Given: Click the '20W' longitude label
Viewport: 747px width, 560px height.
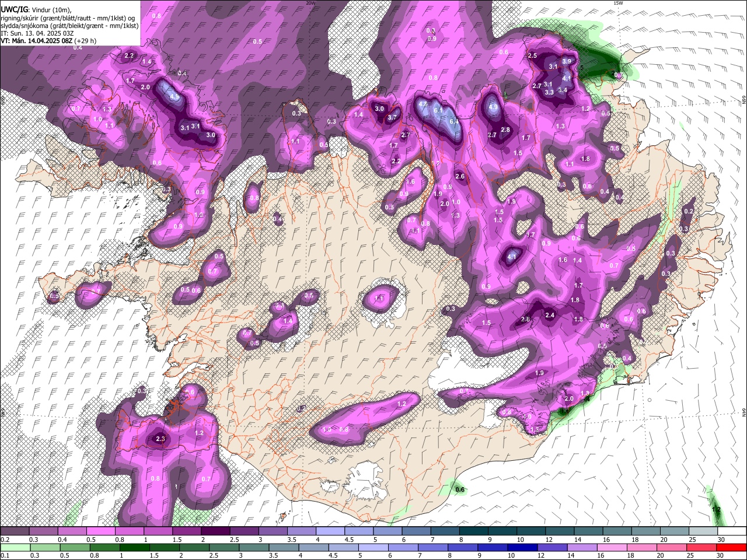Looking at the screenshot, I should pyautogui.click(x=310, y=3).
